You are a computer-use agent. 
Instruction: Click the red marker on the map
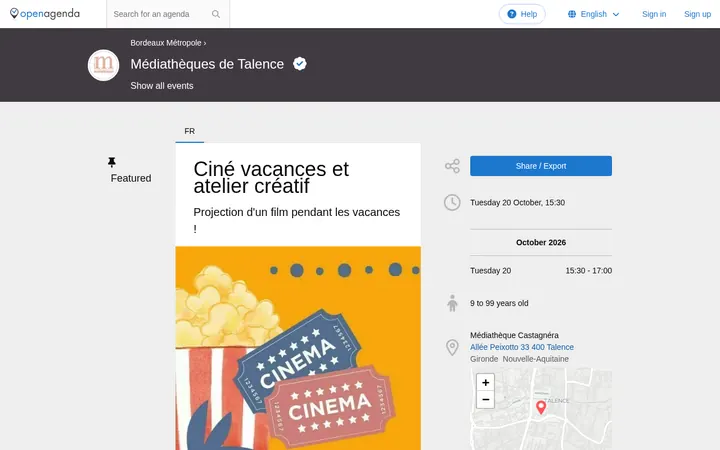click(541, 407)
